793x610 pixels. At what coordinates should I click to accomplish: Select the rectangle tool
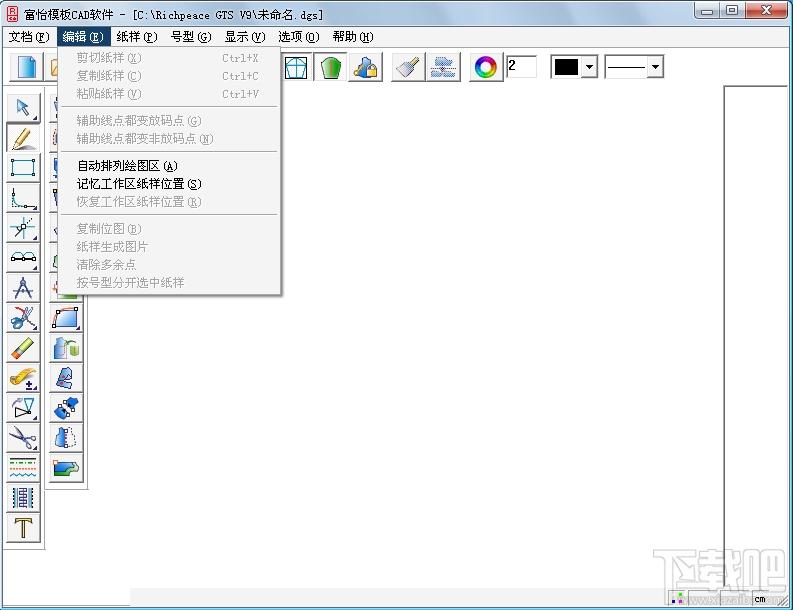click(x=23, y=168)
